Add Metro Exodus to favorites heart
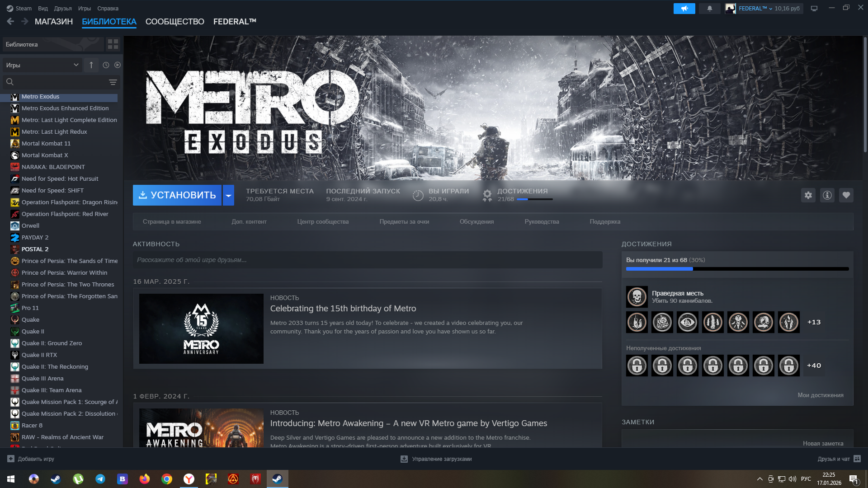Image resolution: width=868 pixels, height=488 pixels. tap(846, 195)
